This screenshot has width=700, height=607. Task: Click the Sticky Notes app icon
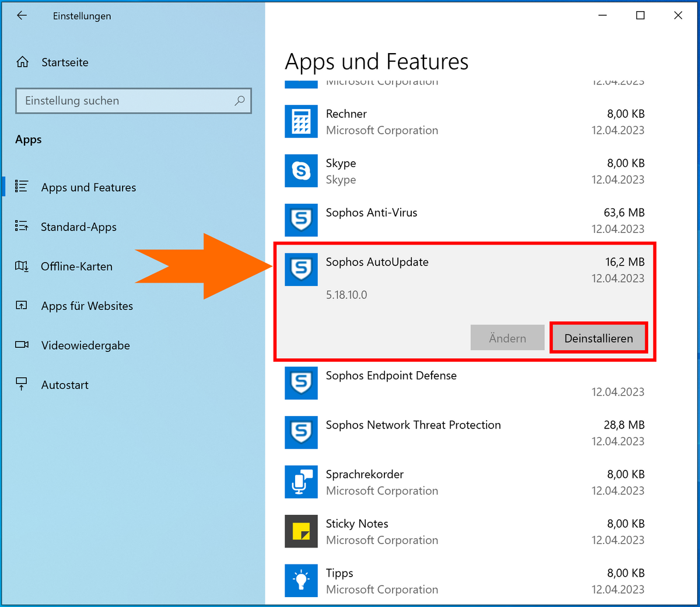[x=301, y=531]
